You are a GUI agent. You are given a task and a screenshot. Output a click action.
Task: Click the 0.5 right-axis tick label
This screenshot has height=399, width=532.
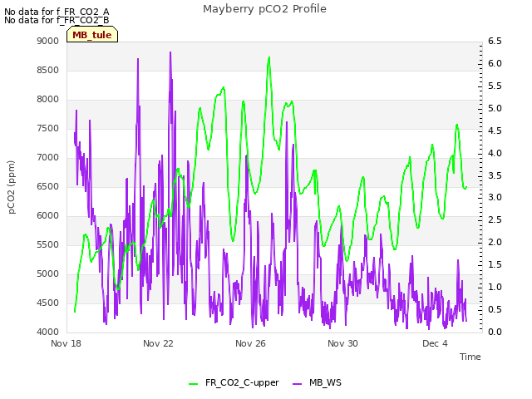tap(495, 309)
